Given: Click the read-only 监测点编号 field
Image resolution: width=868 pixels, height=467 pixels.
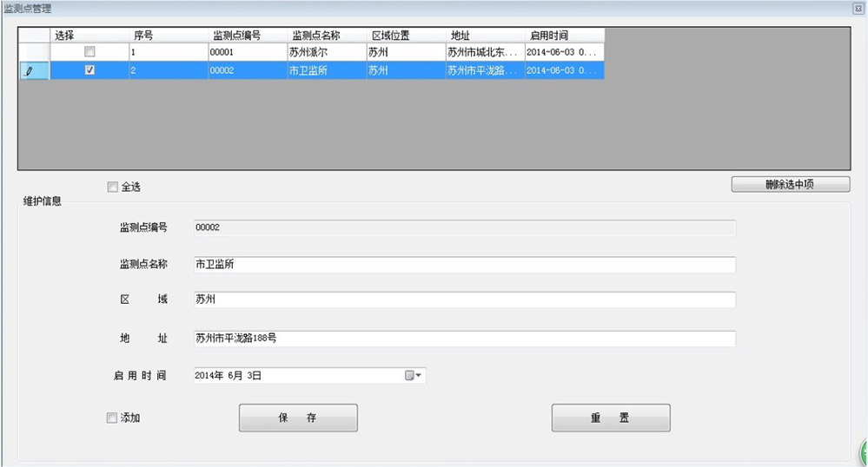Looking at the screenshot, I should pos(464,227).
